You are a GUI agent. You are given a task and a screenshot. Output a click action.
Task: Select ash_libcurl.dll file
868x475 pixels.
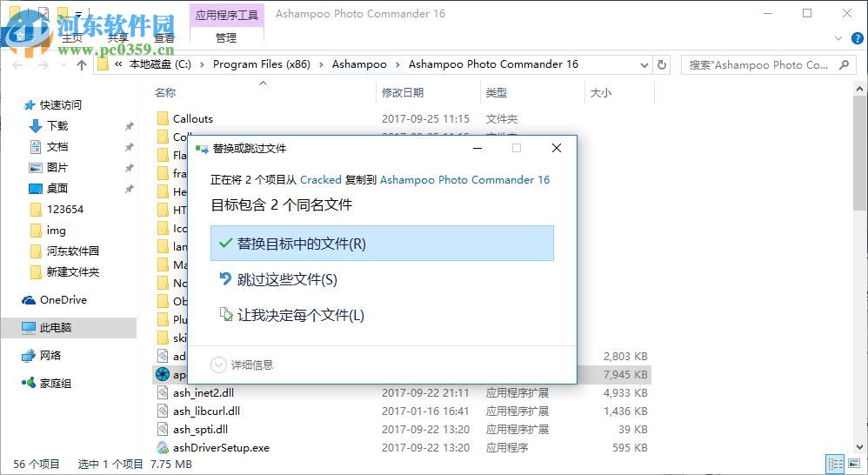point(206,411)
